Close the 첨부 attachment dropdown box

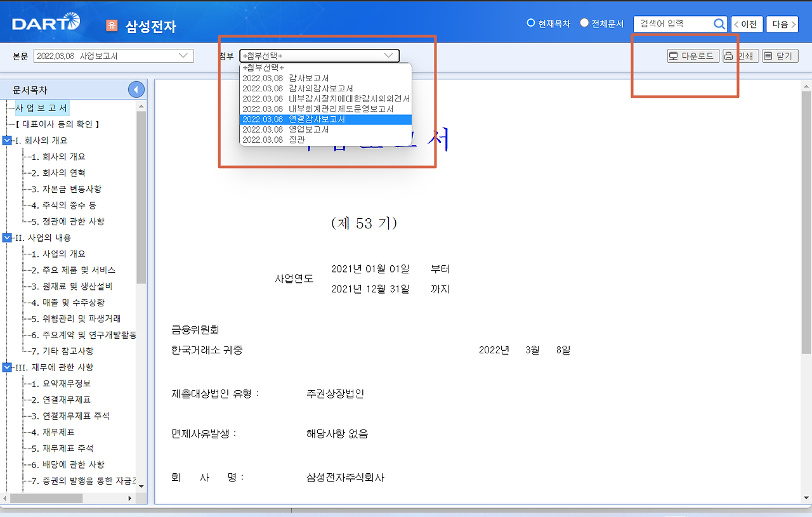tap(320, 56)
